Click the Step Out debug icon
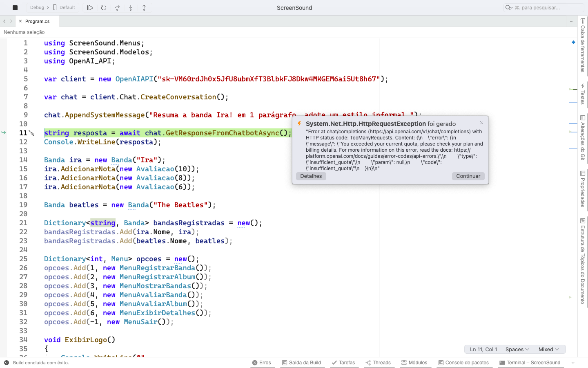 point(144,7)
